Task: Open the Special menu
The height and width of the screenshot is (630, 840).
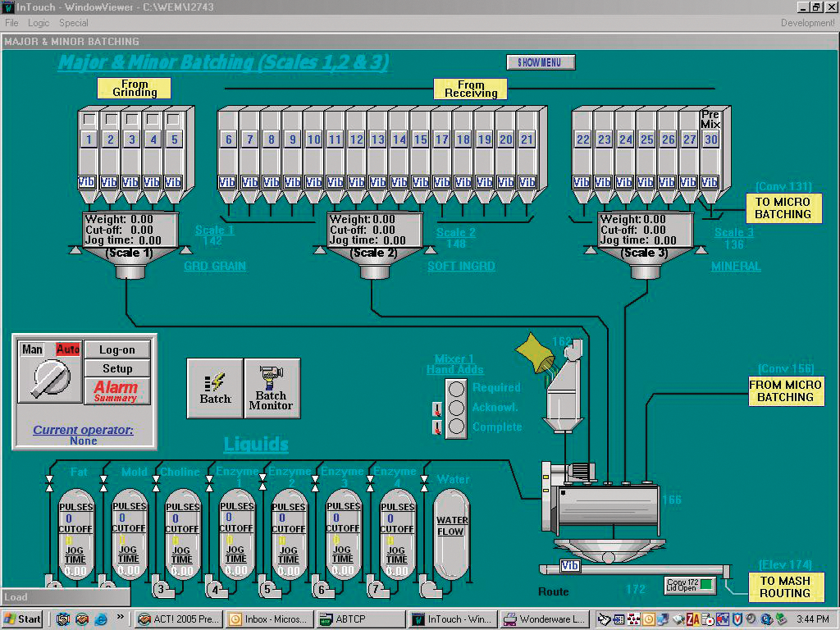Action: point(74,23)
